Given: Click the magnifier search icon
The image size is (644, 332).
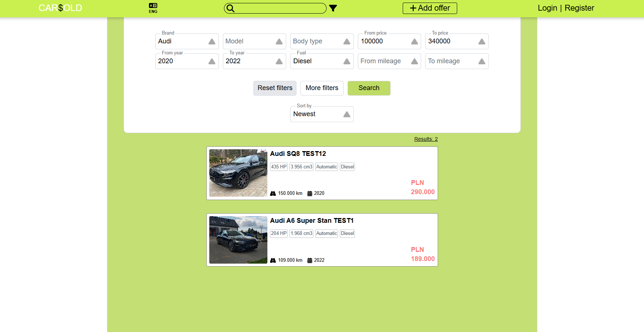Looking at the screenshot, I should (x=230, y=8).
